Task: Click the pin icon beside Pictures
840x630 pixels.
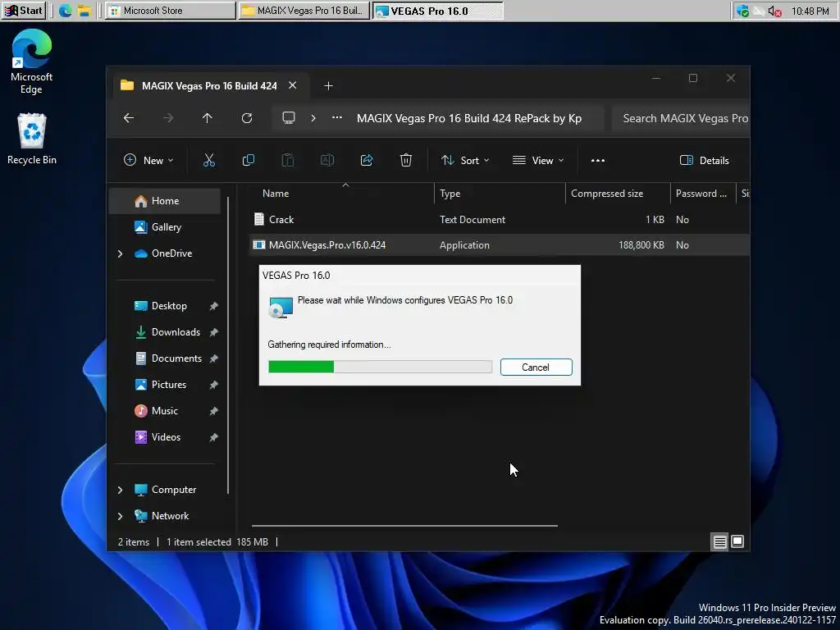Action: [x=214, y=385]
